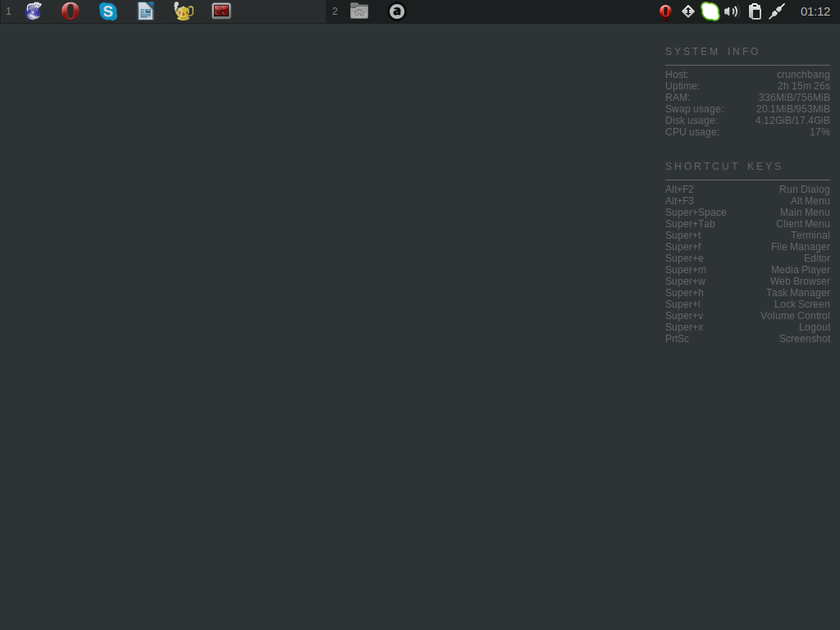Click the RAM value '336MiB/756MiB'
The width and height of the screenshot is (840, 630).
[x=794, y=98]
